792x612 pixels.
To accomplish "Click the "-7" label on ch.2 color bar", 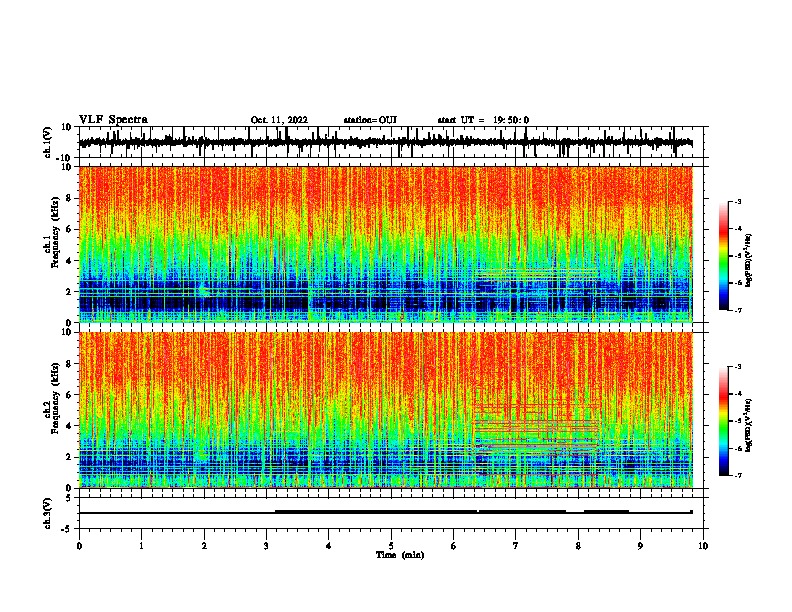I will pyautogui.click(x=738, y=475).
